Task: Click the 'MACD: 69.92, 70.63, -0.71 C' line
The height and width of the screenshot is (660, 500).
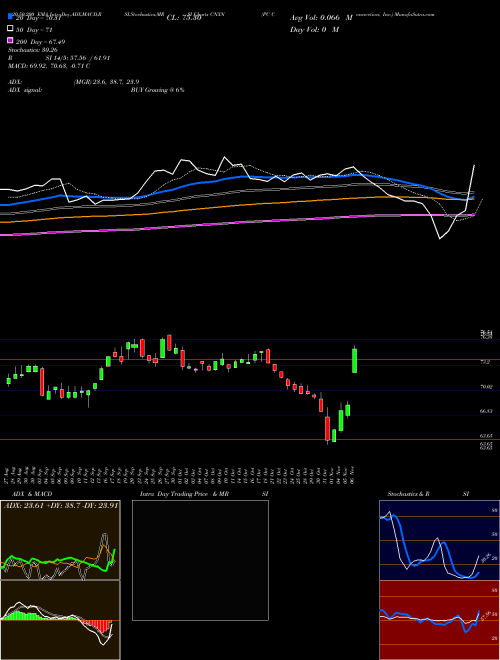Action: pos(49,66)
